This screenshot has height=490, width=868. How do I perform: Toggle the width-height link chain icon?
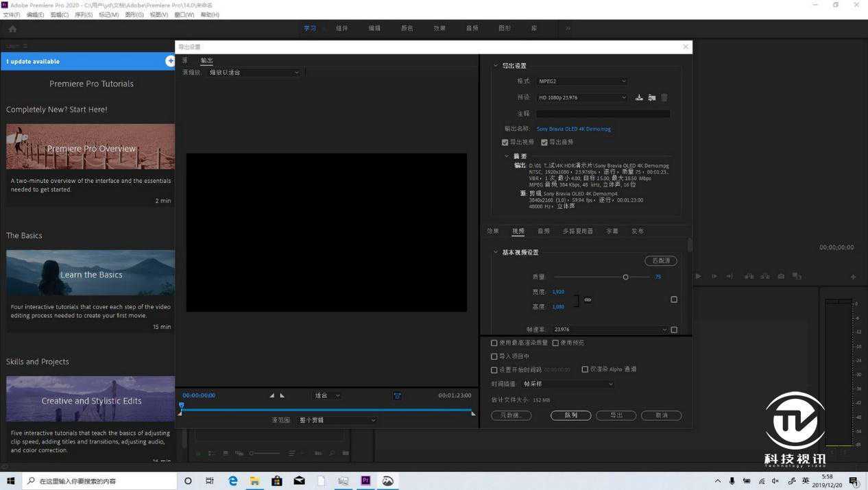point(588,299)
